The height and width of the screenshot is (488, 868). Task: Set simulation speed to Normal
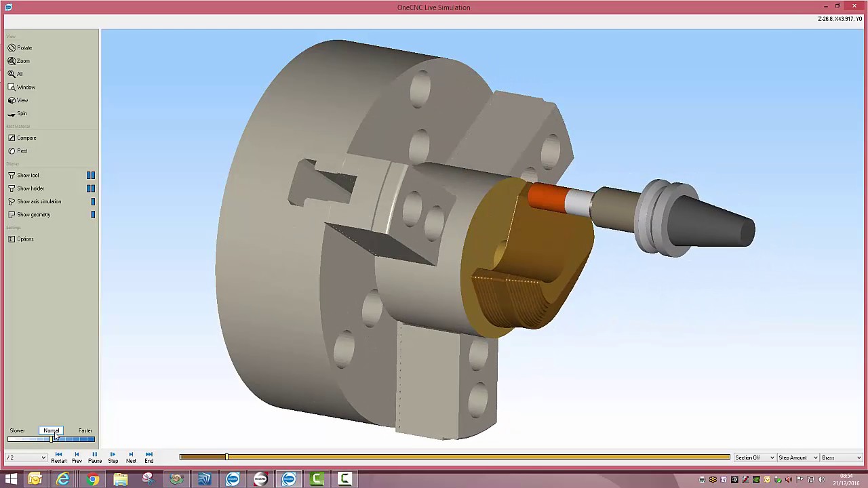[x=52, y=430]
